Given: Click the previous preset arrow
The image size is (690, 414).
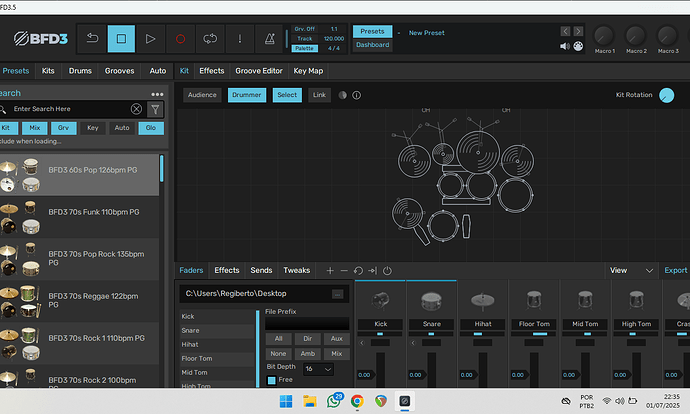Looking at the screenshot, I should pyautogui.click(x=565, y=31).
